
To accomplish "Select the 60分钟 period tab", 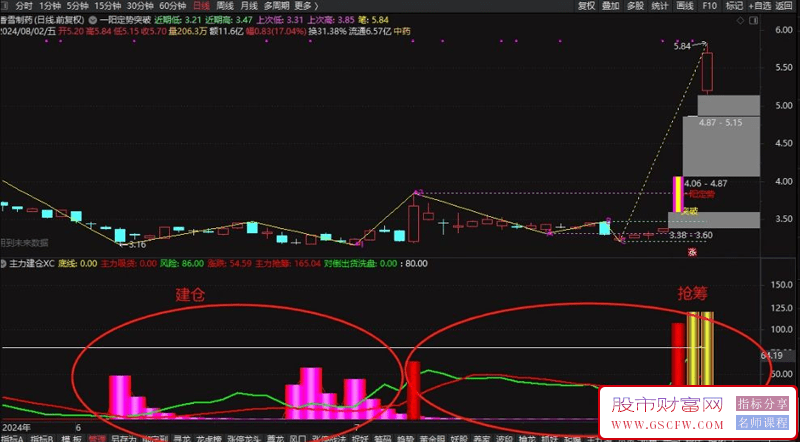I will pyautogui.click(x=172, y=6).
